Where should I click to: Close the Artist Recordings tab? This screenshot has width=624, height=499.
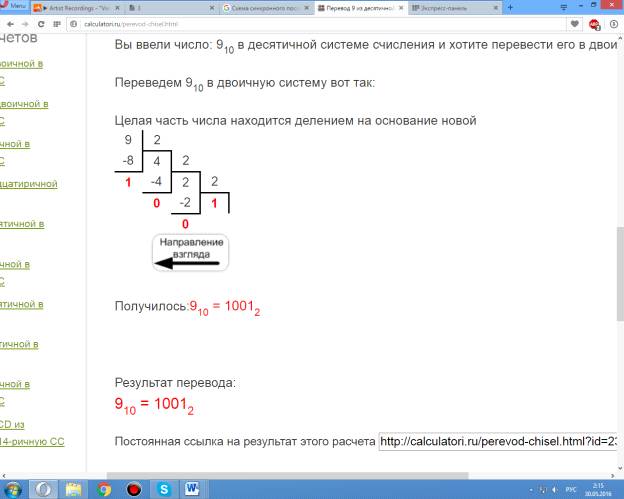pyautogui.click(x=118, y=8)
